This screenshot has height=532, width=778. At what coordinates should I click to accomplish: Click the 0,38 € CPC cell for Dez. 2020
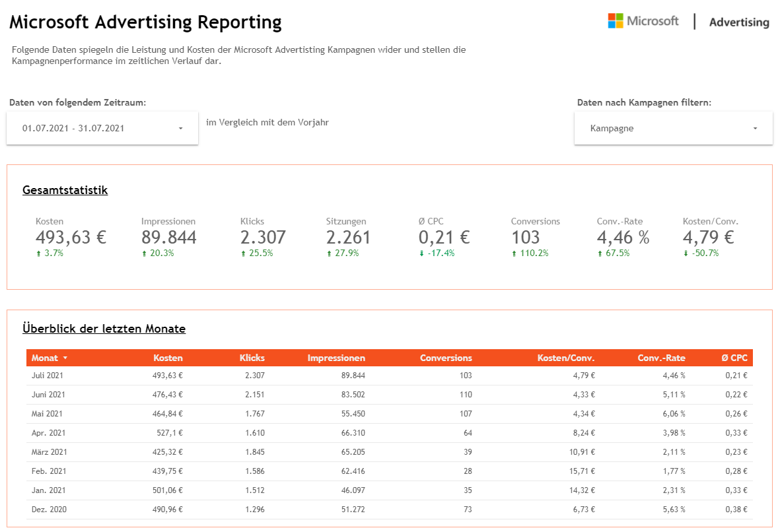coord(736,509)
